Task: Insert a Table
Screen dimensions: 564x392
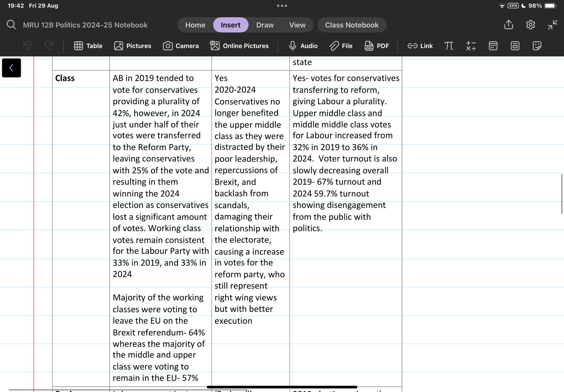Action: 88,46
